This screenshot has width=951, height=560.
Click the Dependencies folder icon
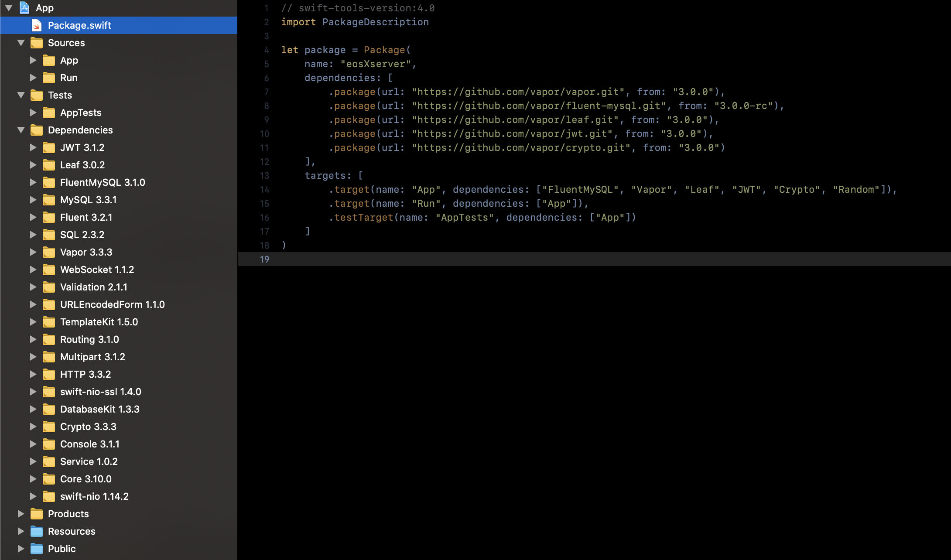pyautogui.click(x=38, y=130)
